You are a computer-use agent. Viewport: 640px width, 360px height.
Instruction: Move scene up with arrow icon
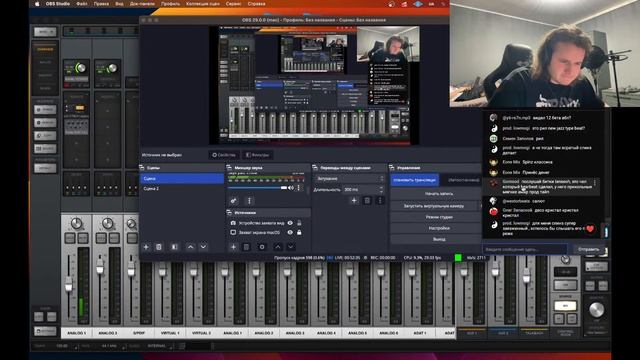(x=190, y=247)
